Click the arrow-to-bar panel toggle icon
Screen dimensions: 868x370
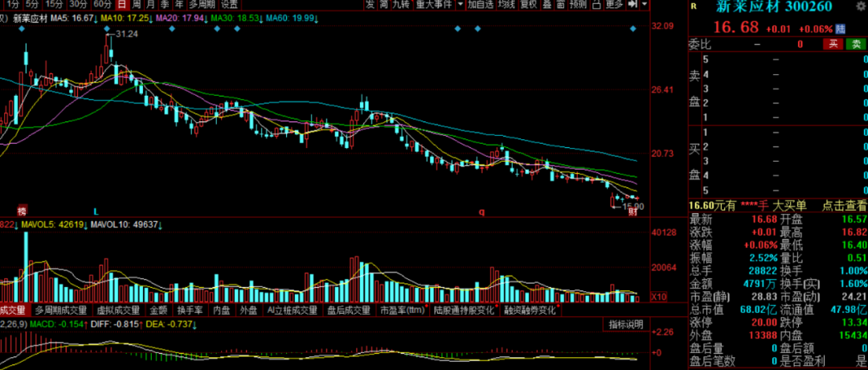(634, 5)
